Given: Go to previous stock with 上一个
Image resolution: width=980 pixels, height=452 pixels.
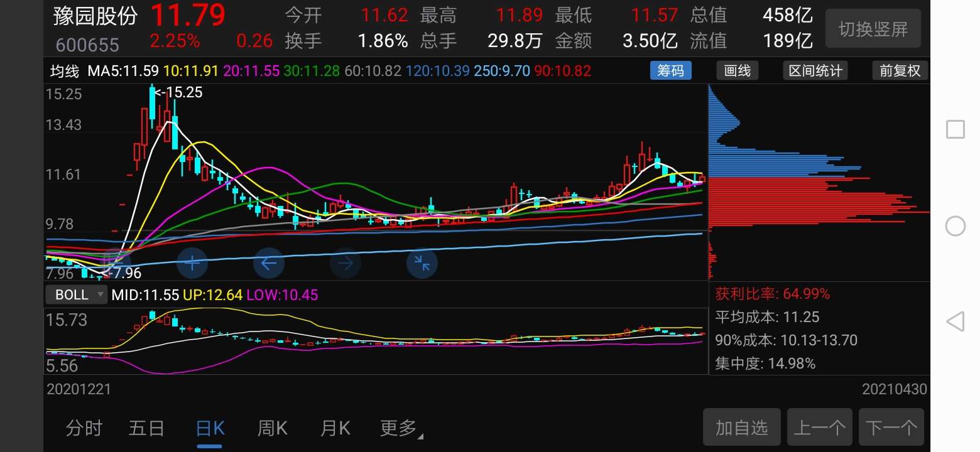Looking at the screenshot, I should [x=820, y=428].
